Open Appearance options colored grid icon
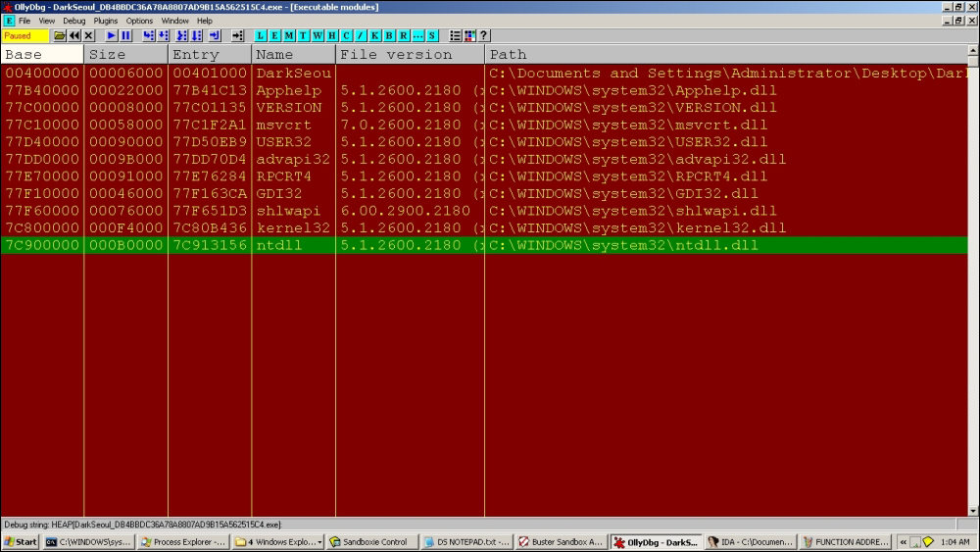Image resolution: width=980 pixels, height=552 pixels. [x=470, y=35]
